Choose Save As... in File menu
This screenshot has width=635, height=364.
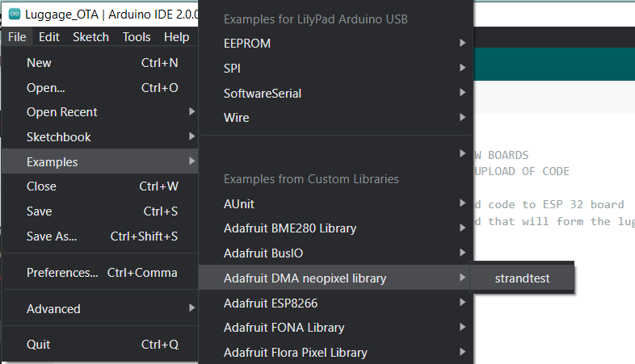point(100,236)
